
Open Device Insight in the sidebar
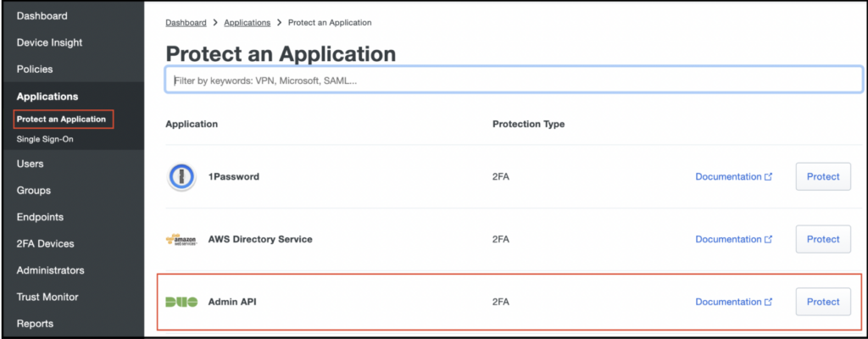click(49, 42)
